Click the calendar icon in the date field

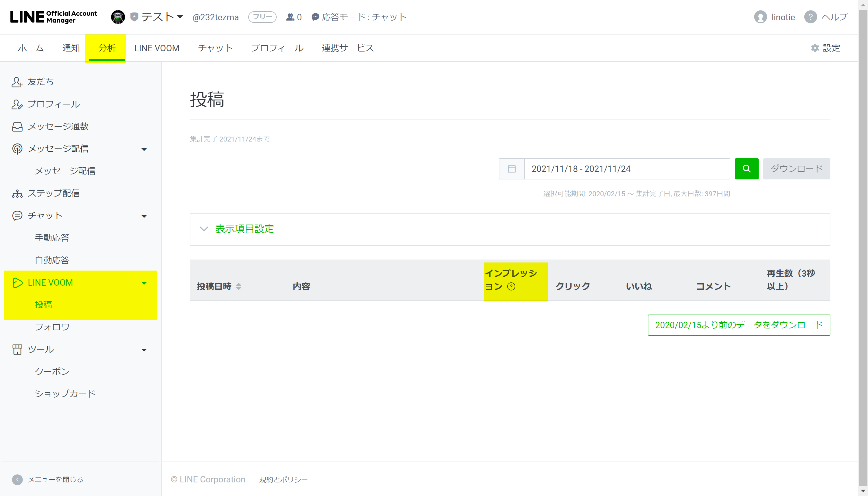[511, 169]
